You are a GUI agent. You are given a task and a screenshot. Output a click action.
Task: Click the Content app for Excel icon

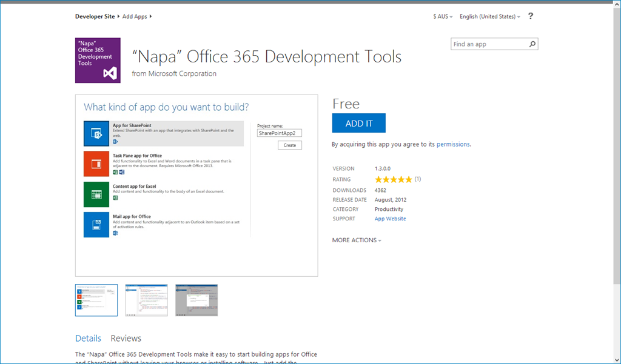coord(96,194)
